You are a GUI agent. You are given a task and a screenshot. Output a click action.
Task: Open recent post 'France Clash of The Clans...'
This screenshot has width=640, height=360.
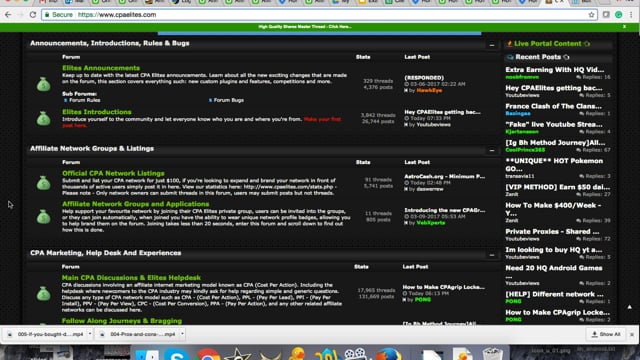tap(553, 106)
